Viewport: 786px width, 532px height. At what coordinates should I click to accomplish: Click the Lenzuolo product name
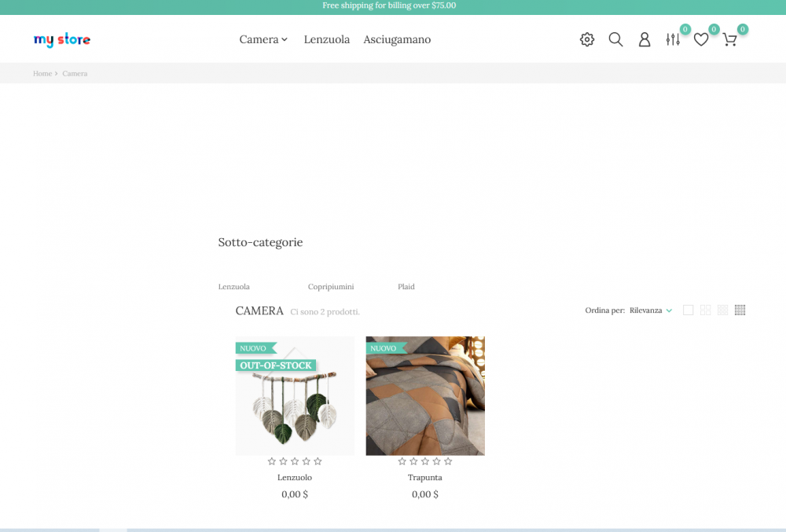click(295, 478)
